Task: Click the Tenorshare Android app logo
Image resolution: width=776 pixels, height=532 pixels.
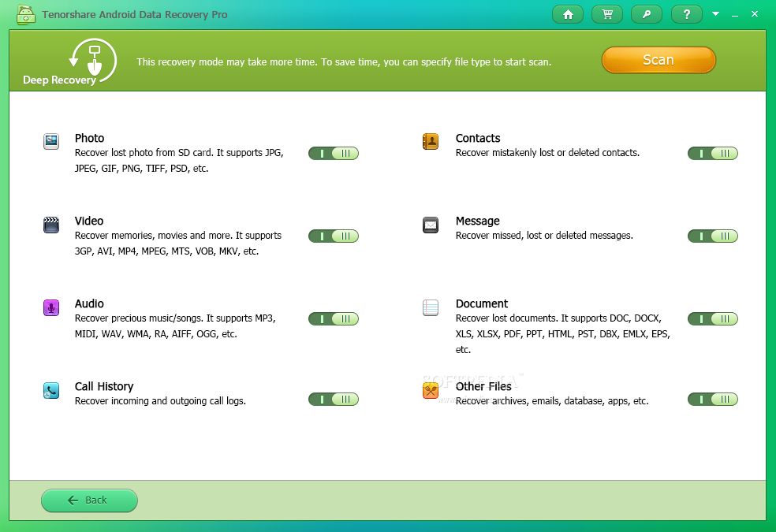Action: (26, 14)
